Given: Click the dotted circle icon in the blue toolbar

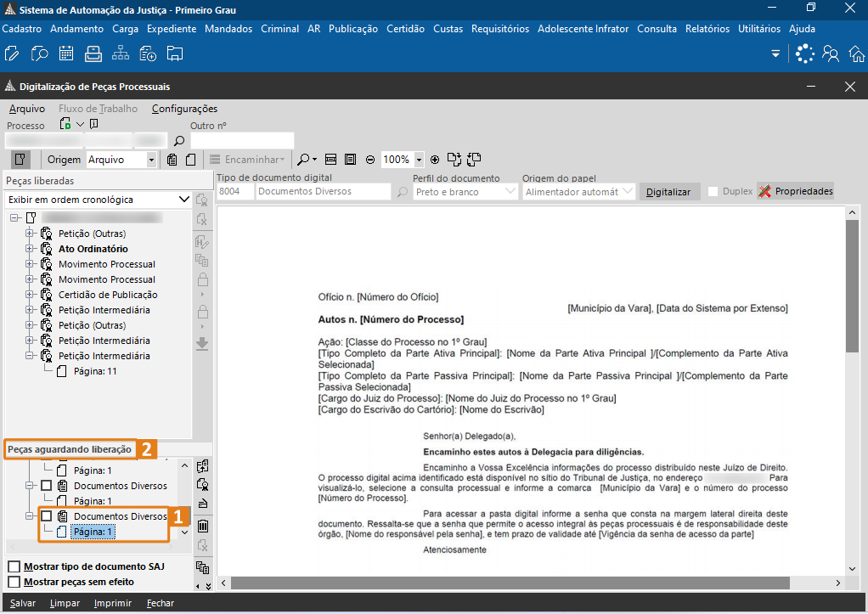Looking at the screenshot, I should click(804, 54).
